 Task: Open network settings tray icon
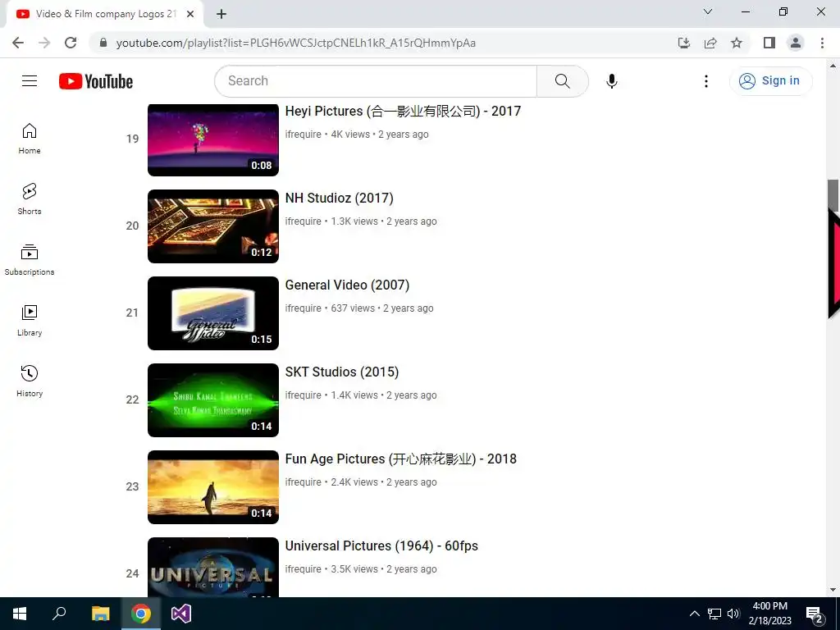point(714,614)
